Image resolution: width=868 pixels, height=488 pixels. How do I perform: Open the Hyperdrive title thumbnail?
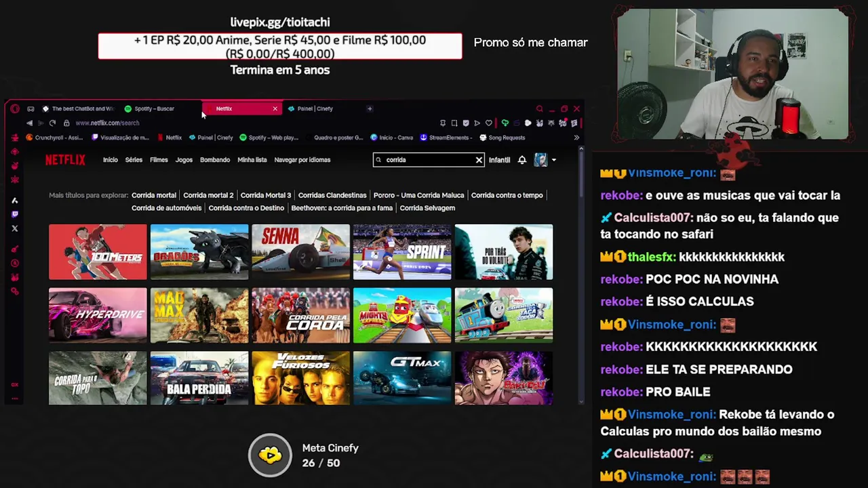[98, 315]
